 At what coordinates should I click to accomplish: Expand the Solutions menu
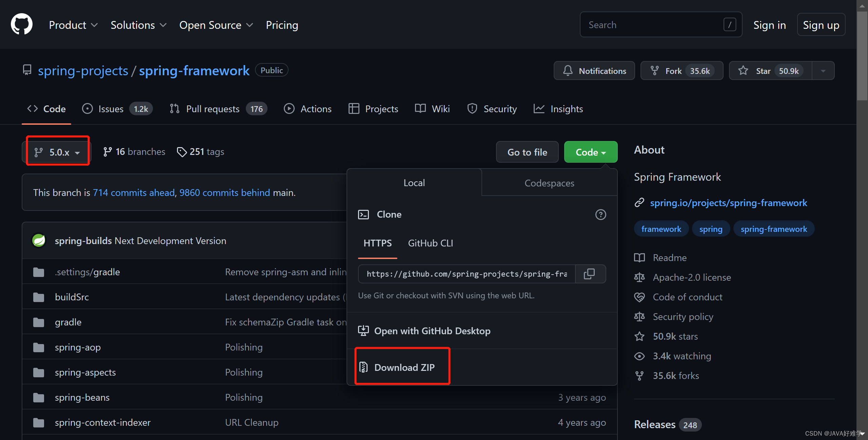pos(138,25)
